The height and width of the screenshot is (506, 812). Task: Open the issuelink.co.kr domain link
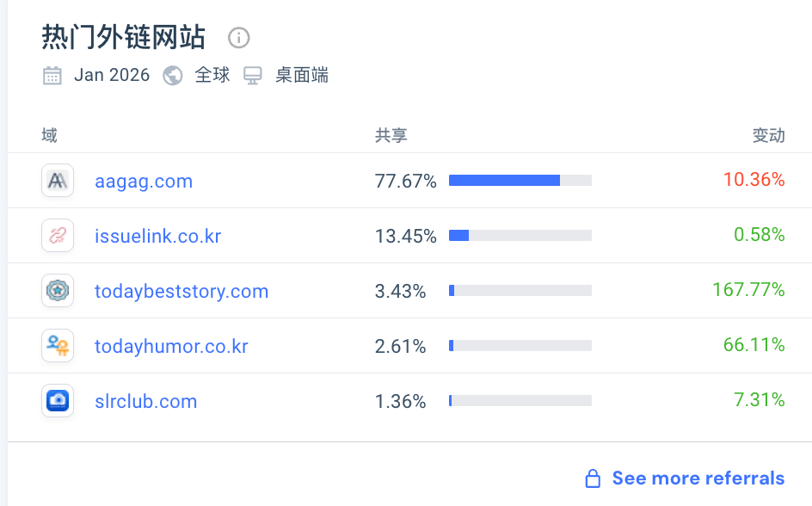coord(157,237)
